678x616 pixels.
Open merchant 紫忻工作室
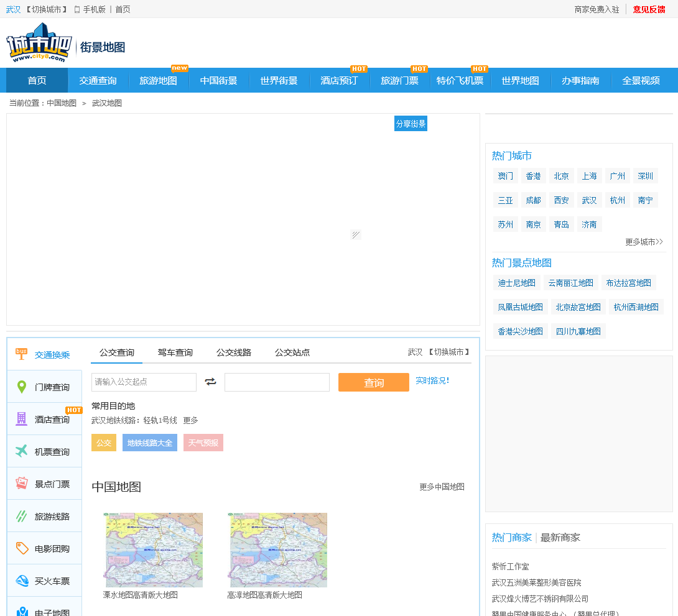coord(510,566)
